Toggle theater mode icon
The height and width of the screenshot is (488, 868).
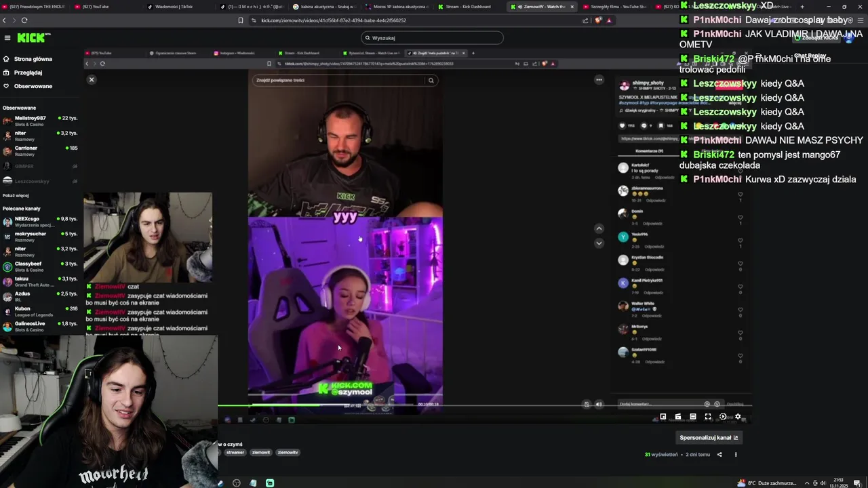693,417
